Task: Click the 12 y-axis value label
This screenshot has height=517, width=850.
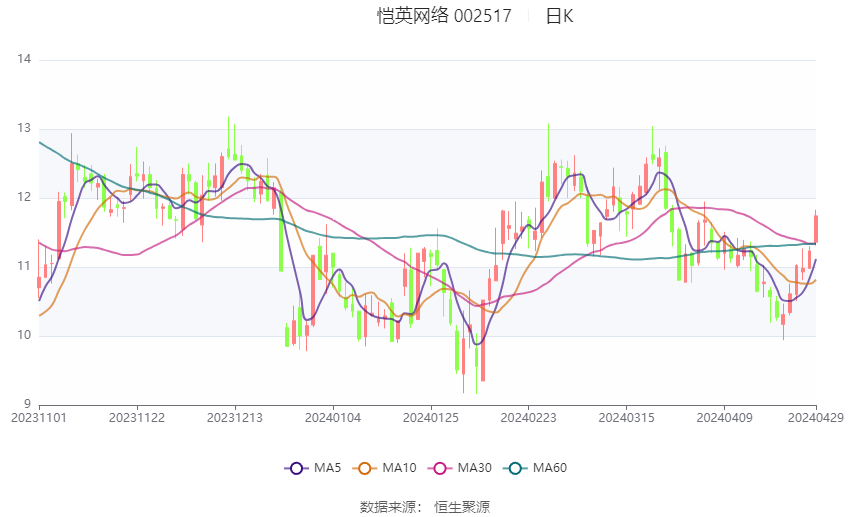Action: pos(24,197)
